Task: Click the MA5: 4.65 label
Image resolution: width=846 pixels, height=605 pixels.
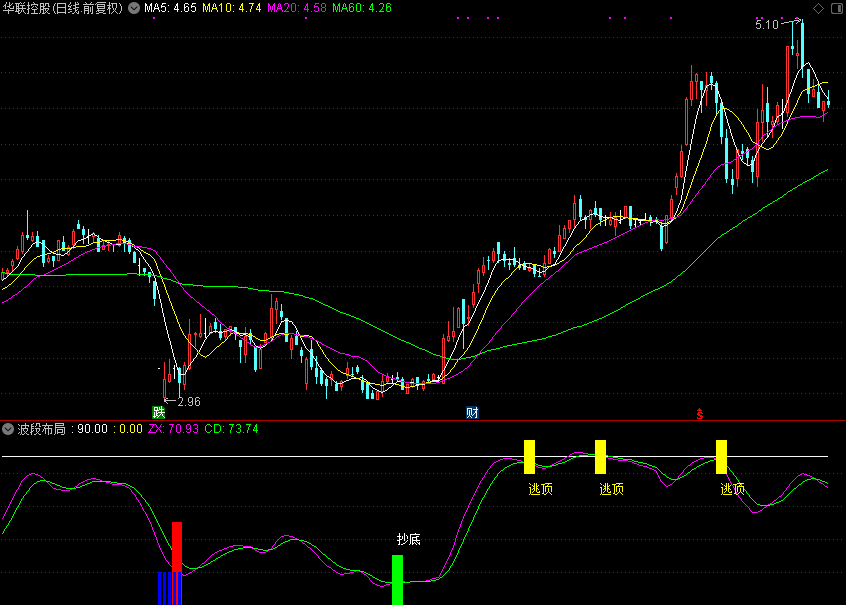Action: click(x=170, y=8)
